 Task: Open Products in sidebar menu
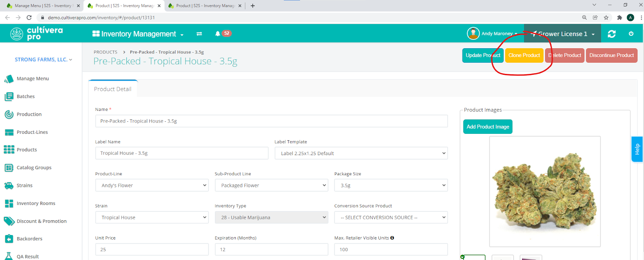27,149
